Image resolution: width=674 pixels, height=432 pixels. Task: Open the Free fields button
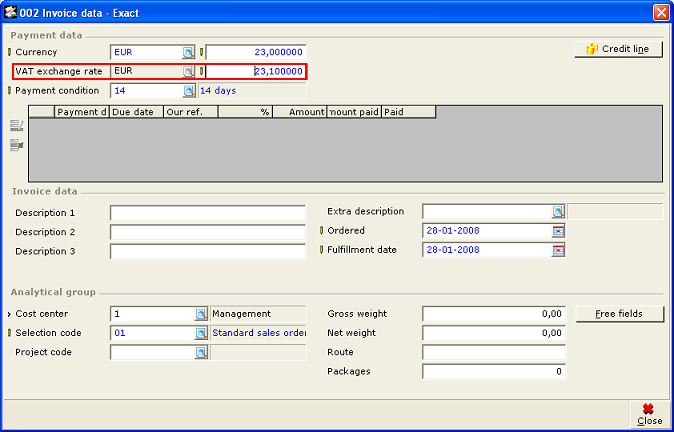[x=620, y=314]
